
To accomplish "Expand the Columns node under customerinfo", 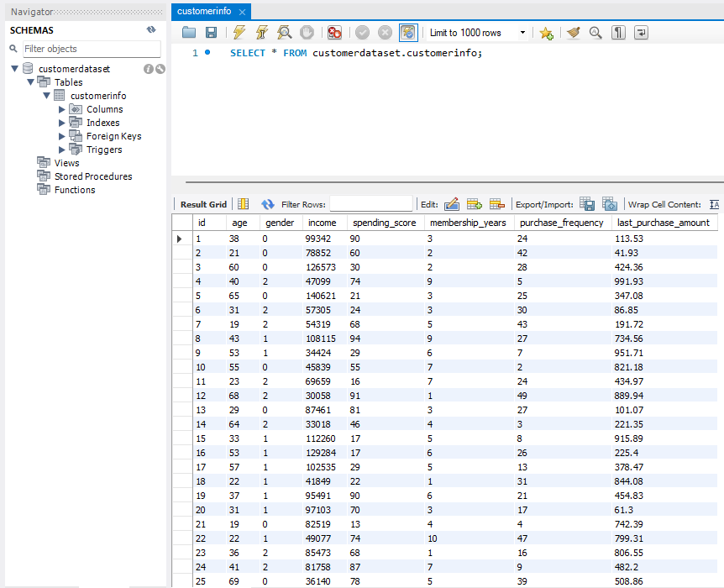I will [x=60, y=108].
